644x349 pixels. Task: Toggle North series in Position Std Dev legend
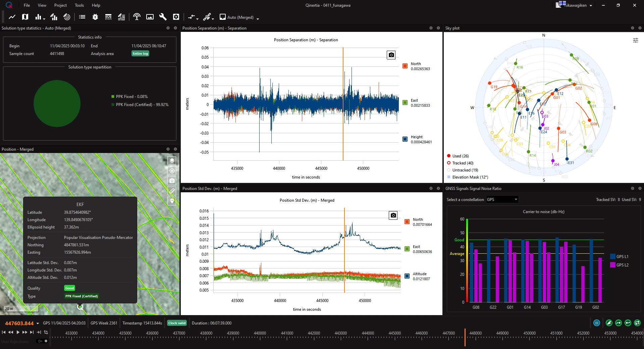(x=407, y=221)
